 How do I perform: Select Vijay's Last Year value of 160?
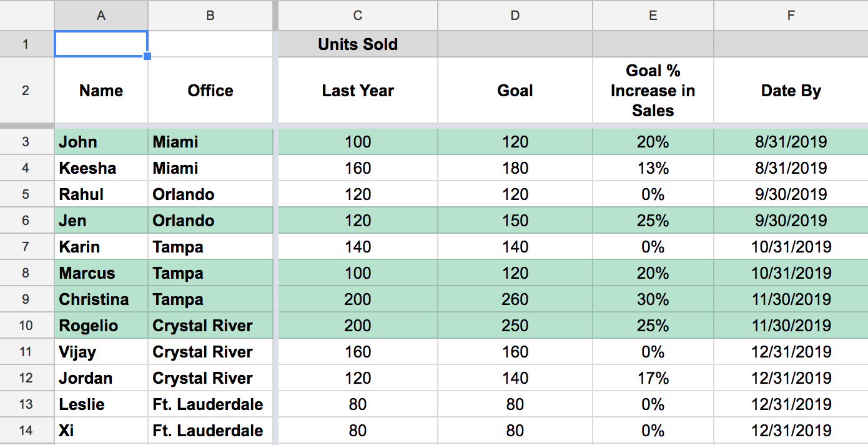click(357, 351)
